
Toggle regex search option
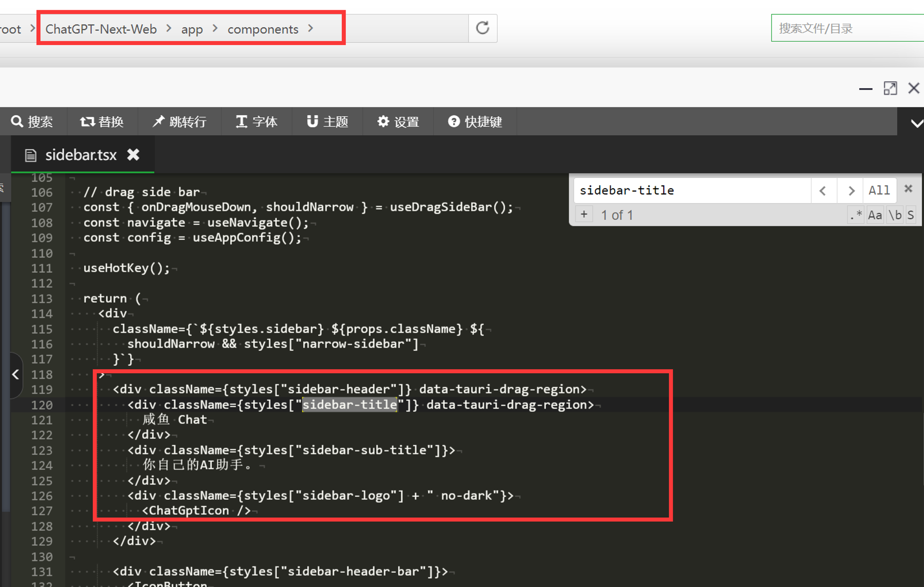[856, 215]
